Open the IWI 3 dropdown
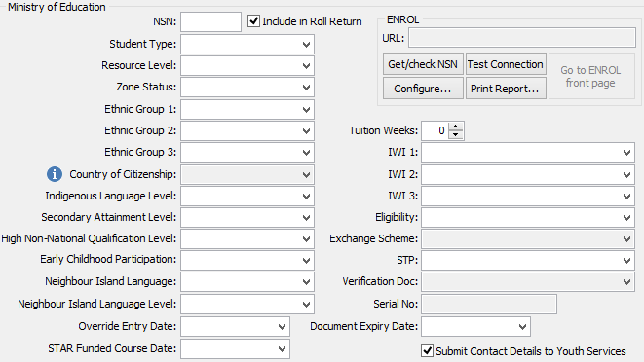Image resolution: width=644 pixels, height=362 pixels. (x=528, y=197)
